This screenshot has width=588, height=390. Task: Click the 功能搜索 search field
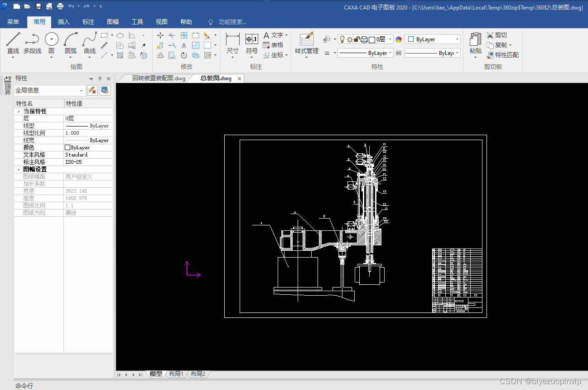pyautogui.click(x=232, y=22)
